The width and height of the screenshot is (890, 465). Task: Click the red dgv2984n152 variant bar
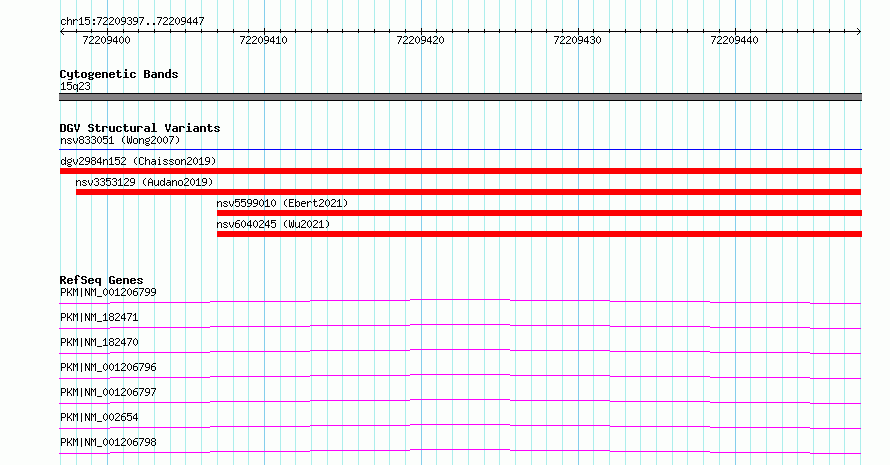tap(460, 171)
